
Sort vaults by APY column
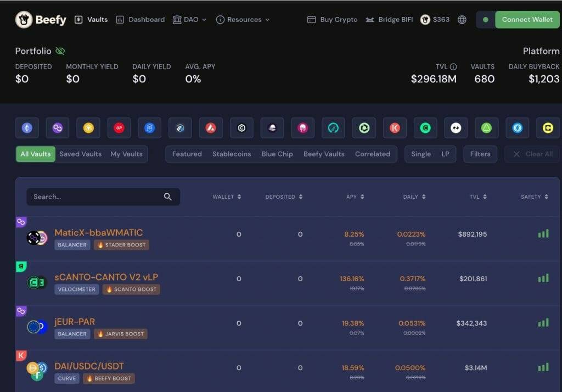tap(355, 197)
